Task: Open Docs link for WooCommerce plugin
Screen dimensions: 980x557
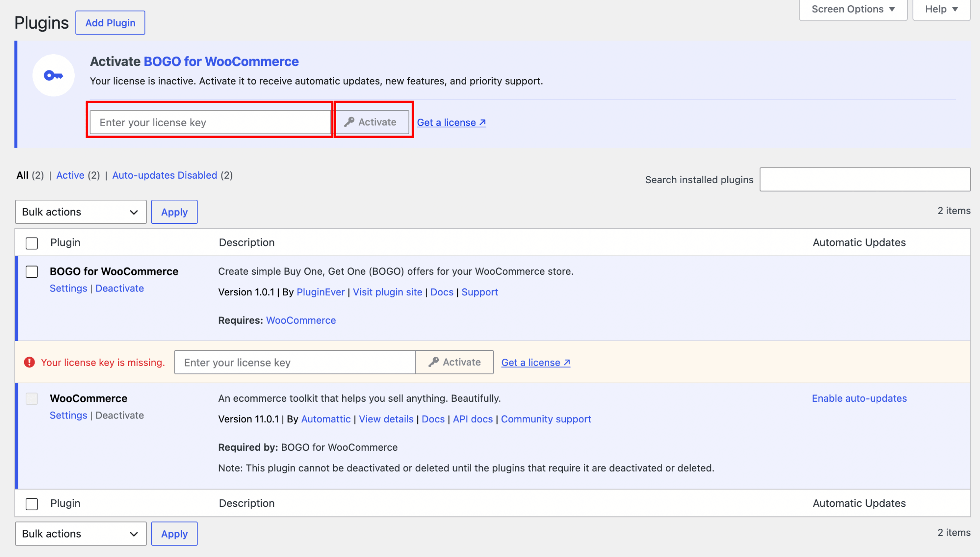Action: [x=433, y=419]
